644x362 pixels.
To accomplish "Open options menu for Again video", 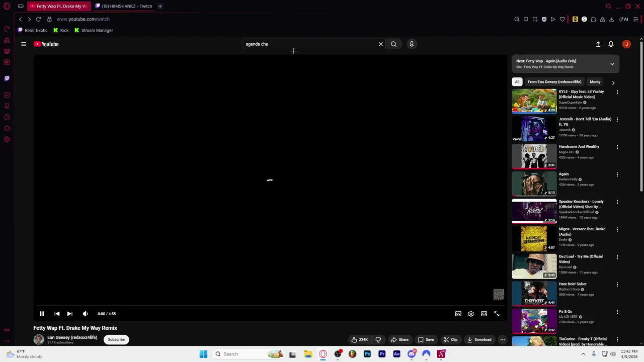I will coord(617,174).
